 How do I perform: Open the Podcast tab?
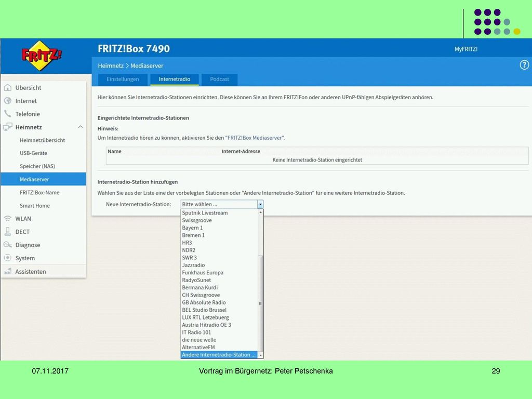click(x=220, y=79)
